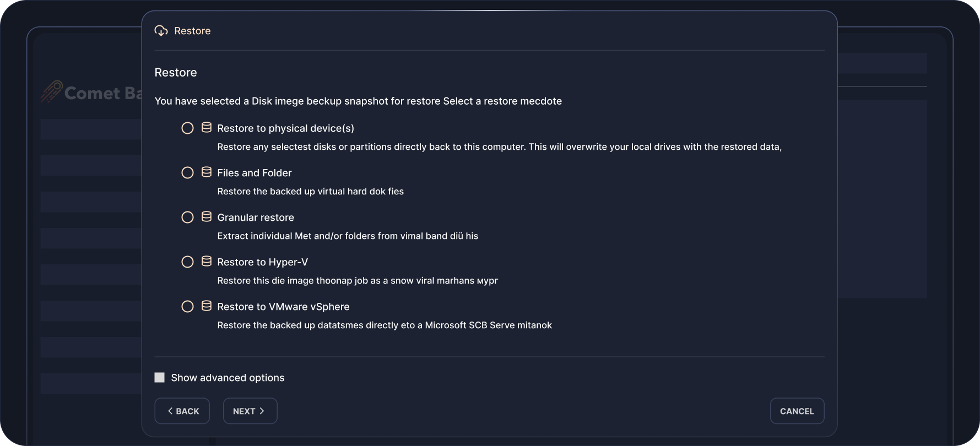
Task: Choose the Files and Folder radio option
Action: (187, 173)
